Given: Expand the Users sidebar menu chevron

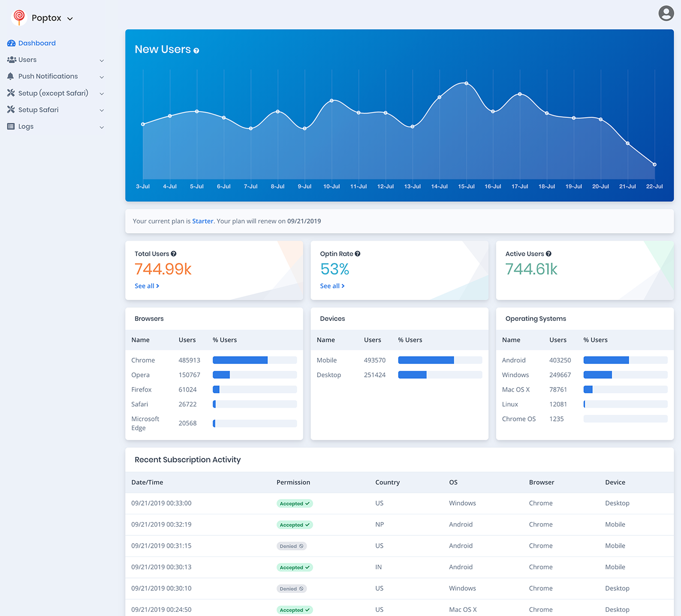Looking at the screenshot, I should coord(102,61).
